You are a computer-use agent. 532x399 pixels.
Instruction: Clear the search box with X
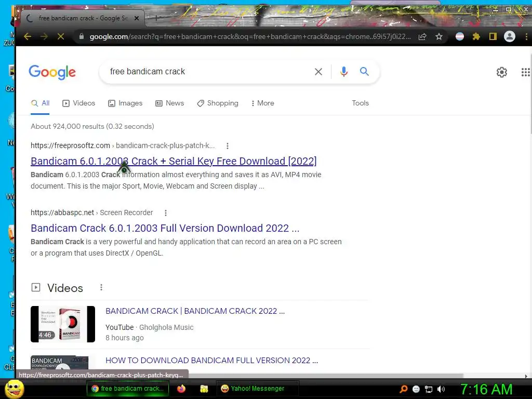(x=318, y=72)
